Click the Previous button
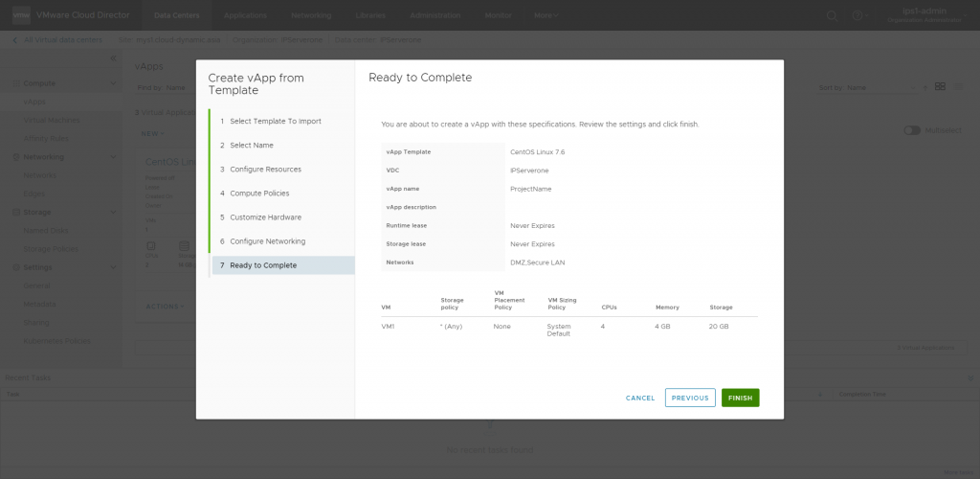 (x=690, y=398)
